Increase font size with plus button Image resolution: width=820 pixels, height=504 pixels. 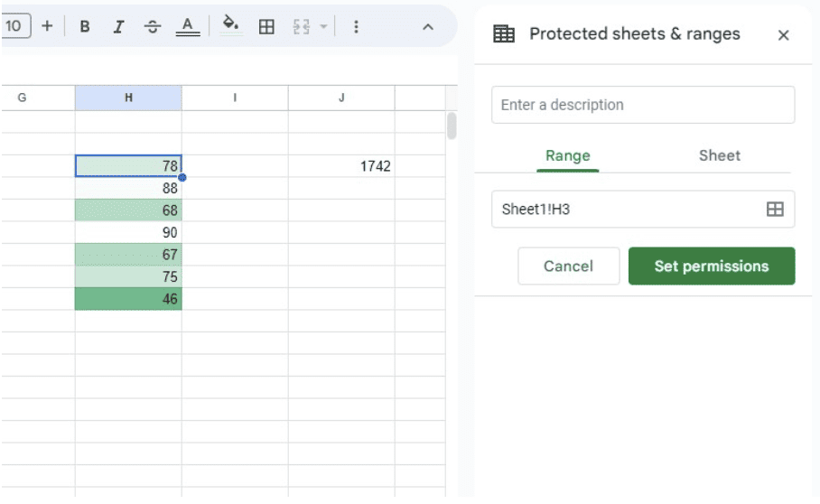click(x=47, y=26)
